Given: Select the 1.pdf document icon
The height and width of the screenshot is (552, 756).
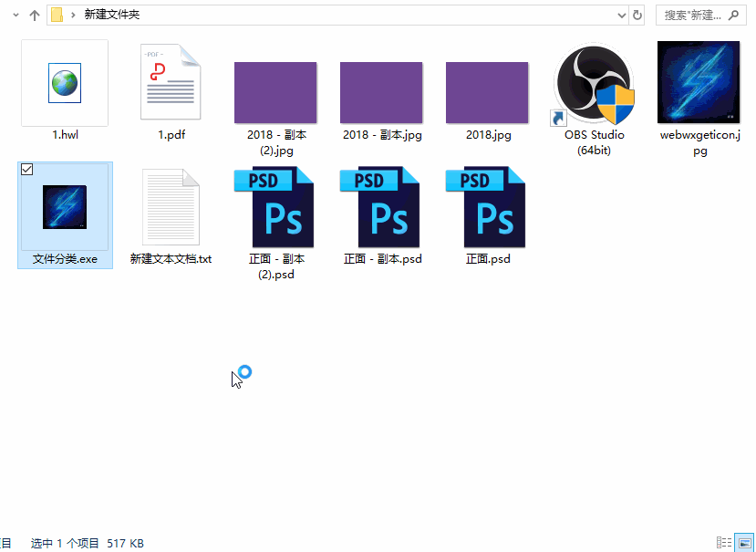Looking at the screenshot, I should (x=171, y=82).
